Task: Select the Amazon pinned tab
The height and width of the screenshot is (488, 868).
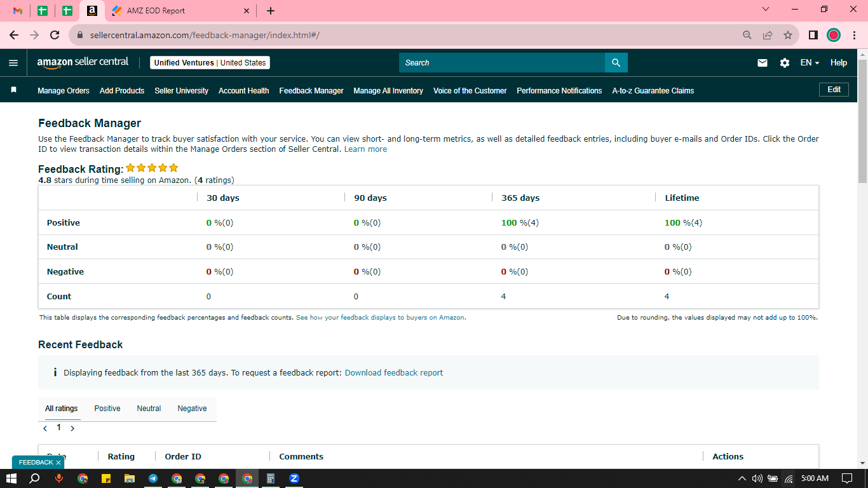Action: 92,11
